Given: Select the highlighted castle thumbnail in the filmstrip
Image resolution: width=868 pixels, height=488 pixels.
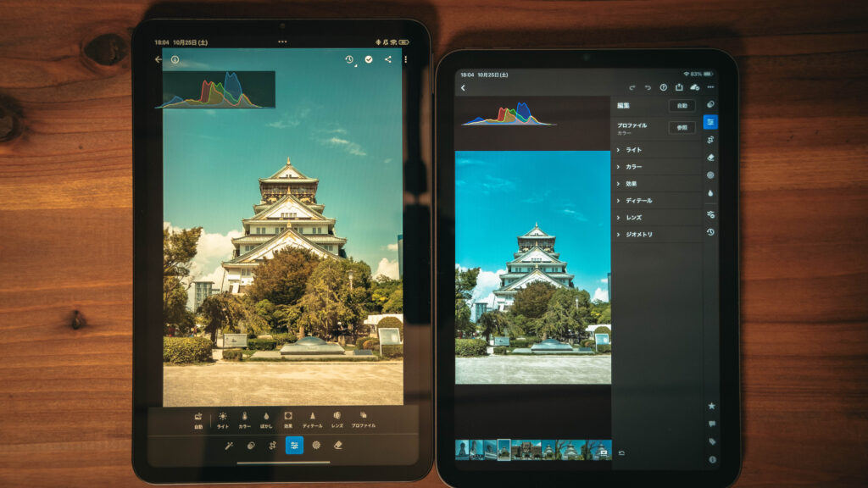Looking at the screenshot, I should coord(504,450).
